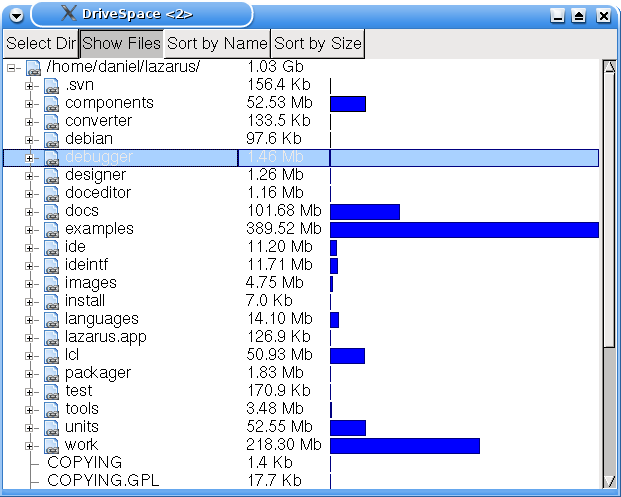The image size is (621, 497).
Task: Click the drive icon next to components
Action: [x=52, y=103]
